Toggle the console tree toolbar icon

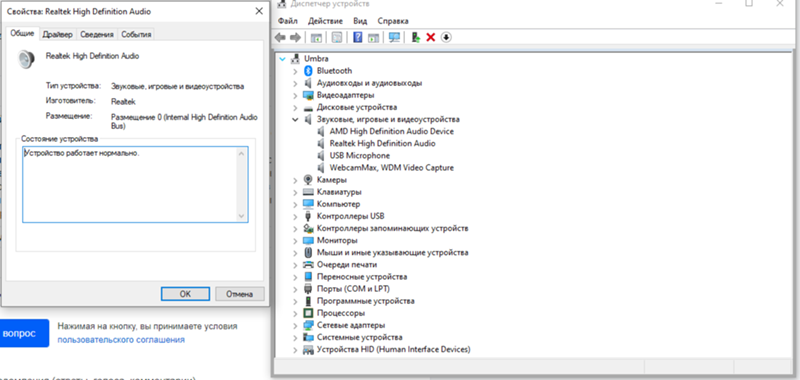coord(316,37)
